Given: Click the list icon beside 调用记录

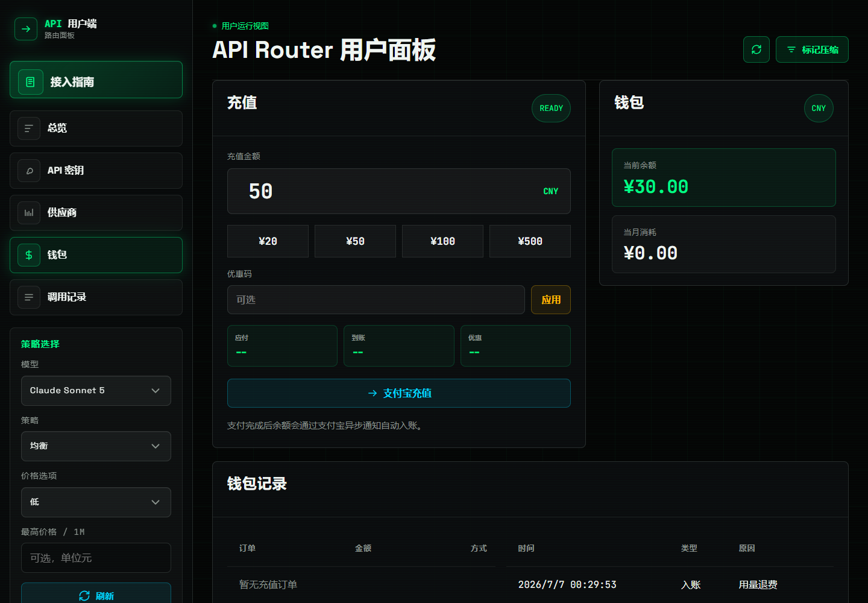Looking at the screenshot, I should pos(29,297).
